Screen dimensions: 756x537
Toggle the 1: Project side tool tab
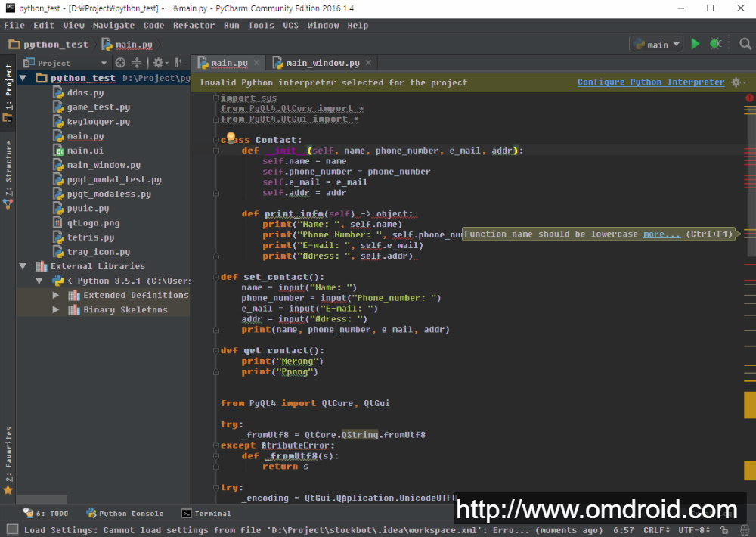click(x=8, y=92)
